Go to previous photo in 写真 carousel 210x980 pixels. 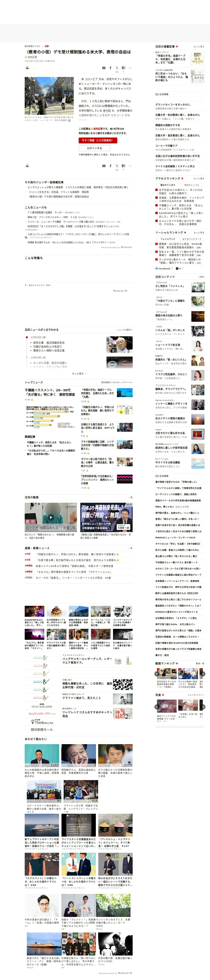tap(157, 707)
